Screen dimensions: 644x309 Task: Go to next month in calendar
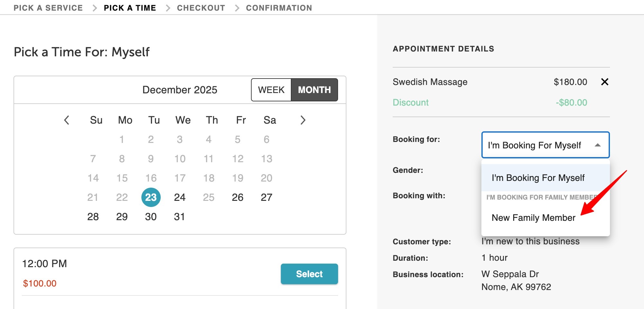point(303,120)
